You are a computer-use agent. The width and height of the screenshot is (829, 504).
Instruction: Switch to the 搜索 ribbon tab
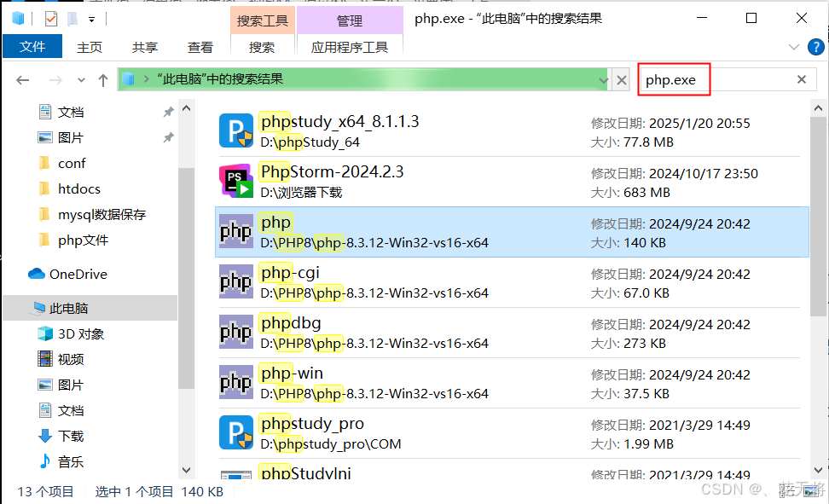[x=262, y=47]
